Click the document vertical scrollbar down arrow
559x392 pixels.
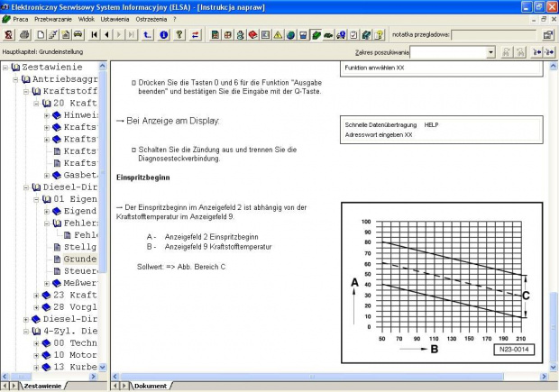pos(553,367)
